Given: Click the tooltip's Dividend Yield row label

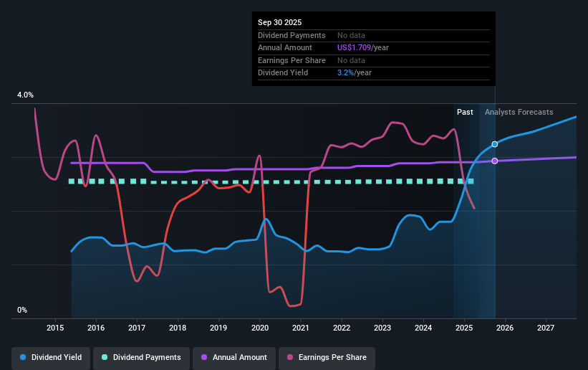Looking at the screenshot, I should [x=283, y=73].
